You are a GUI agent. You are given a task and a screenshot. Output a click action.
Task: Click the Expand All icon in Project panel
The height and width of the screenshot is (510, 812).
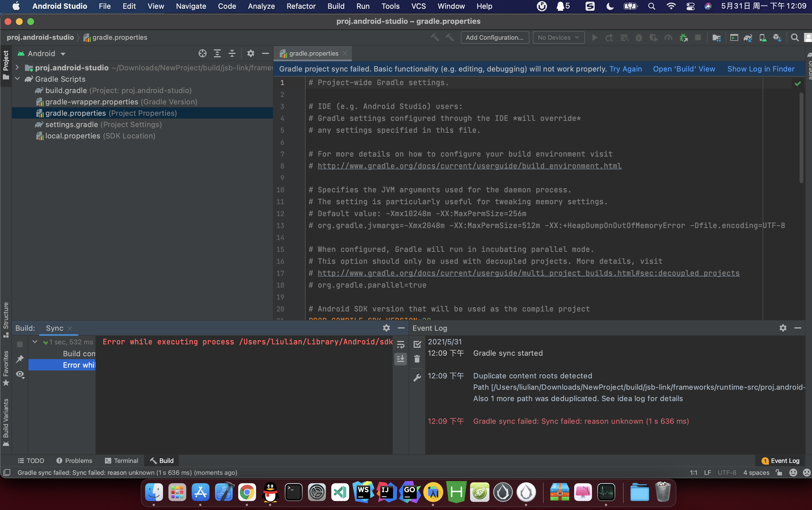[x=217, y=53]
